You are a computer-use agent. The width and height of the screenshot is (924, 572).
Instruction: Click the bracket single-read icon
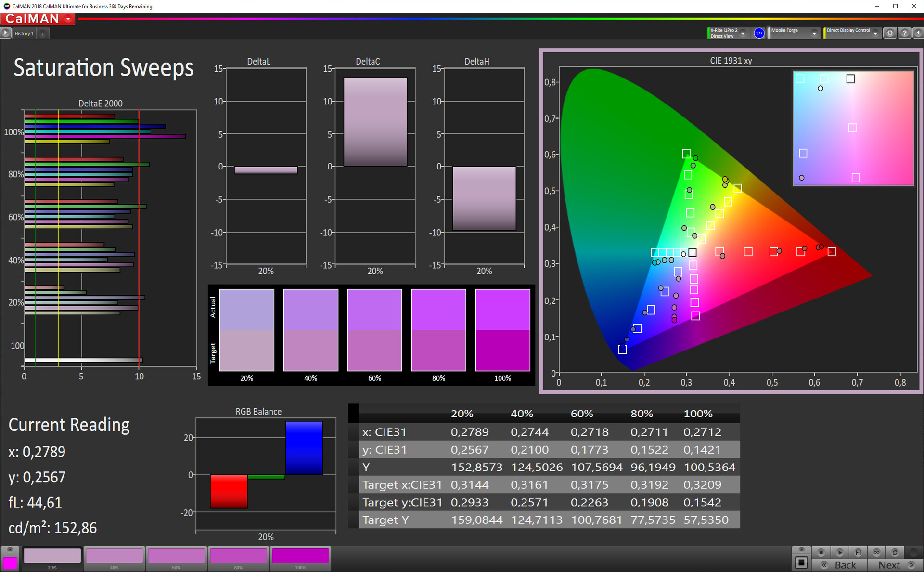pyautogui.click(x=858, y=552)
